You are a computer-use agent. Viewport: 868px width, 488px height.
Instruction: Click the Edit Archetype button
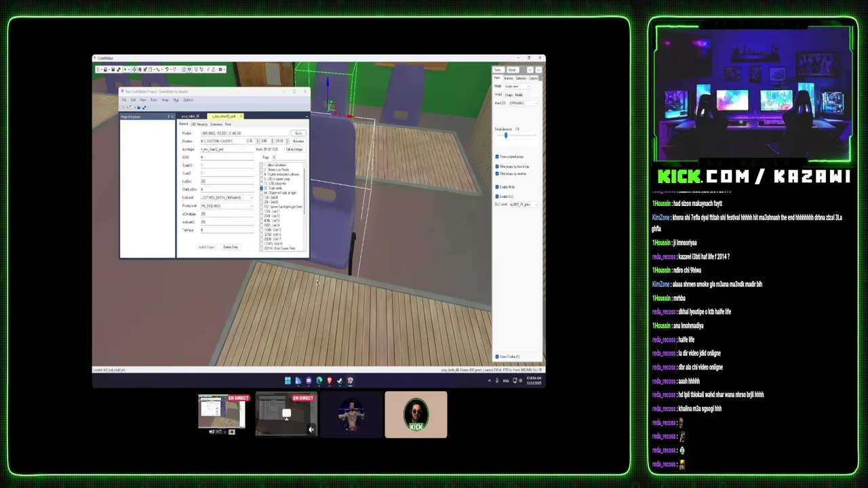295,149
